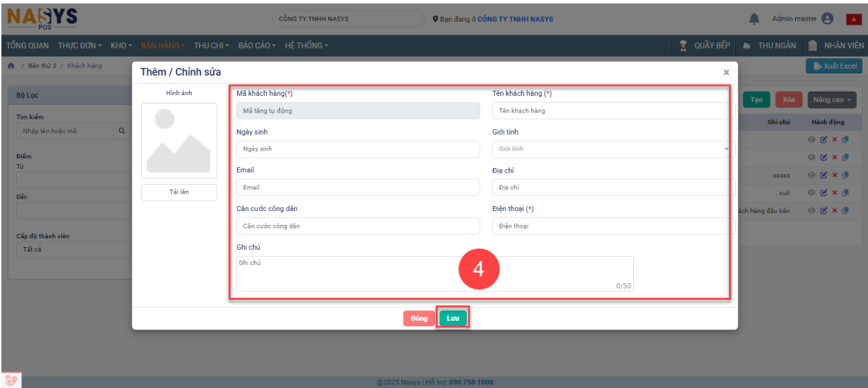The image size is (868, 388).
Task: Open the Admin master user avatar
Action: (x=827, y=19)
